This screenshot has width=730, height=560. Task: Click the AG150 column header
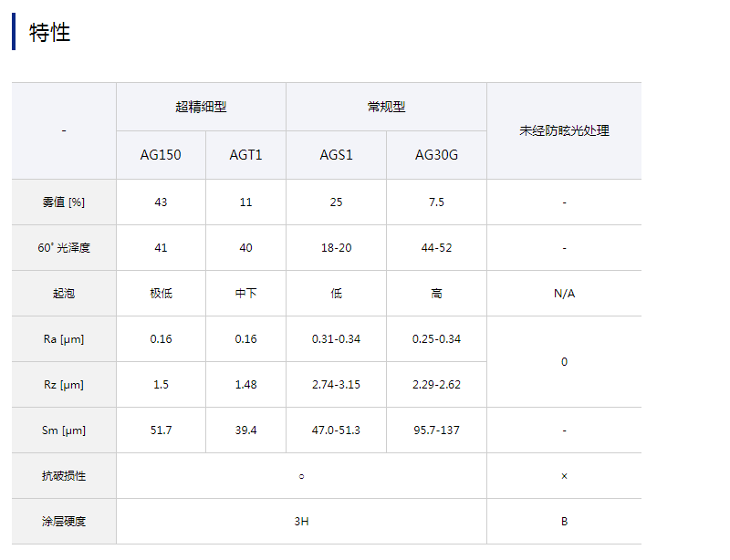coord(161,155)
